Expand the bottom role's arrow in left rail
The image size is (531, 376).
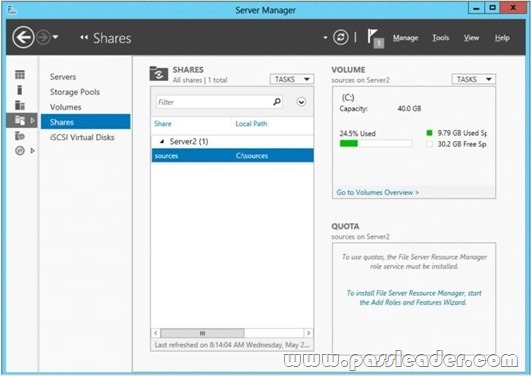pos(33,151)
